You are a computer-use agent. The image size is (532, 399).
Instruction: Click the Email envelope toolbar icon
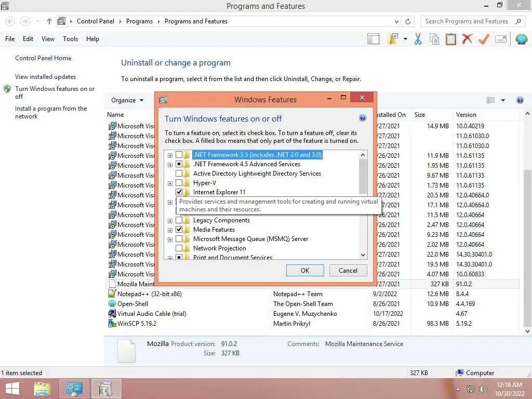(501, 39)
